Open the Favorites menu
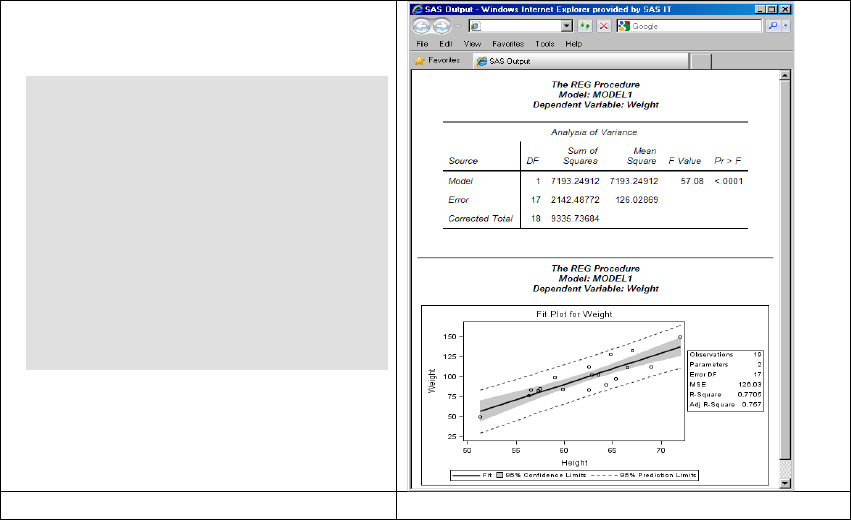 tap(508, 44)
